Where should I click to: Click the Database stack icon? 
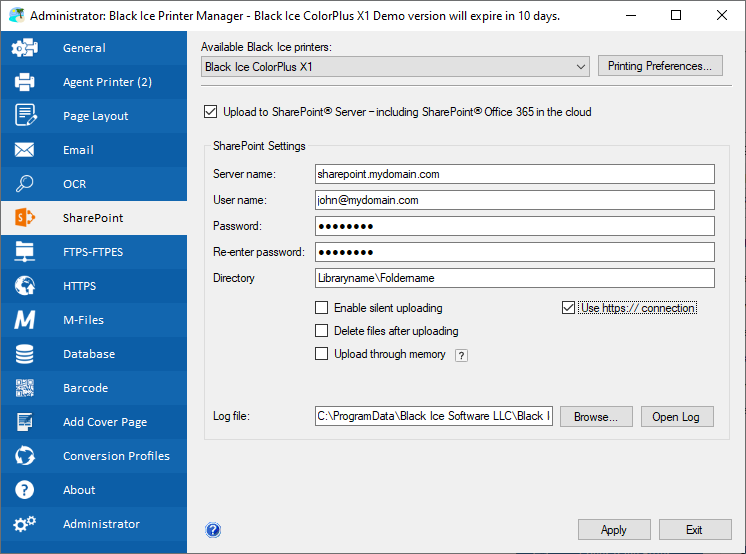pyautogui.click(x=24, y=354)
